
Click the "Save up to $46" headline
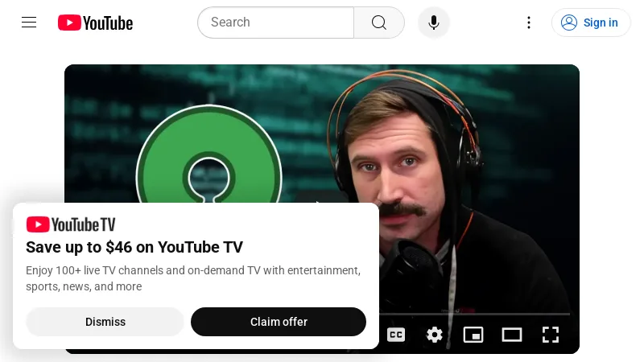click(134, 247)
